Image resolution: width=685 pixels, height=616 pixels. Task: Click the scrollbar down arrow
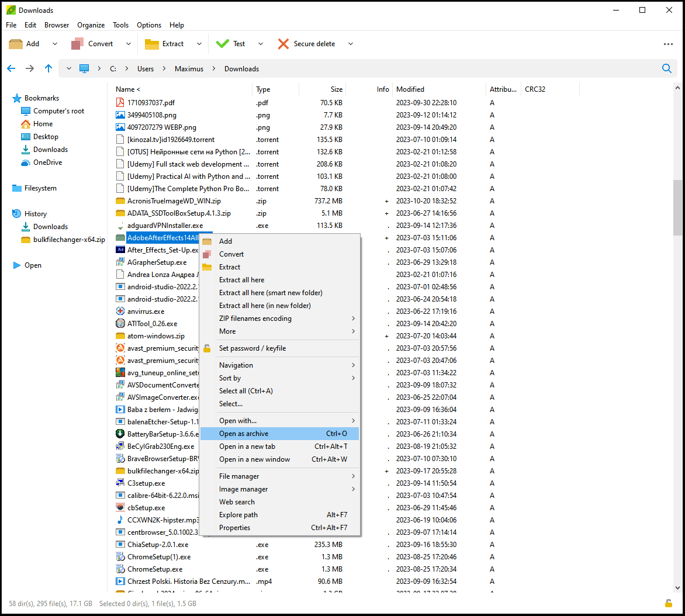click(x=677, y=587)
